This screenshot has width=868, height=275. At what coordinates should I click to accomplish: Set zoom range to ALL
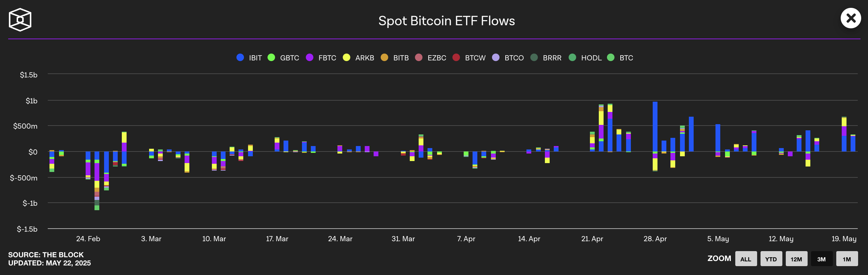(x=746, y=259)
